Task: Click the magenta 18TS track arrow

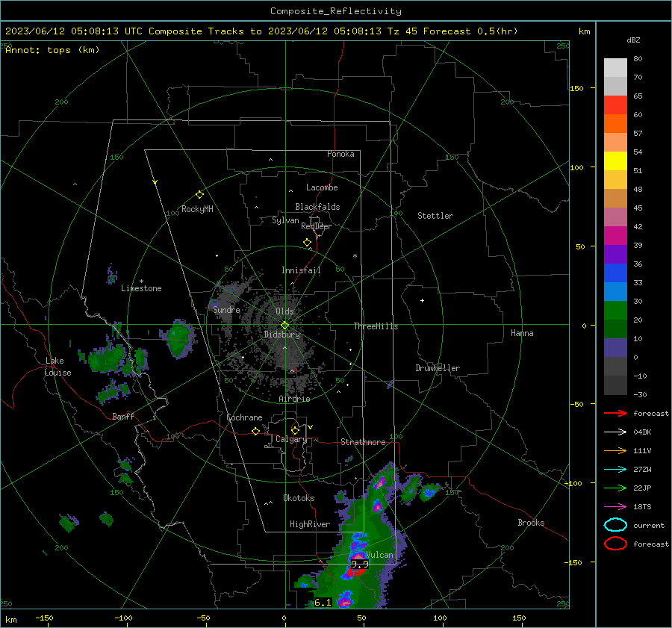Action: click(615, 507)
